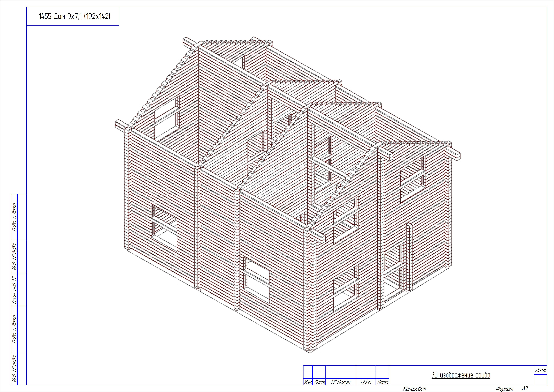Click the 'Лист' label in right corner box
Viewport: 554px width, 392px height.
coord(541,370)
